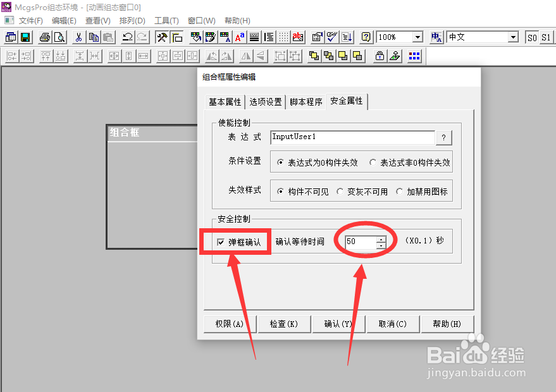This screenshot has width=556, height=392.
Task: Open the 窗口(W) menu
Action: click(x=201, y=21)
